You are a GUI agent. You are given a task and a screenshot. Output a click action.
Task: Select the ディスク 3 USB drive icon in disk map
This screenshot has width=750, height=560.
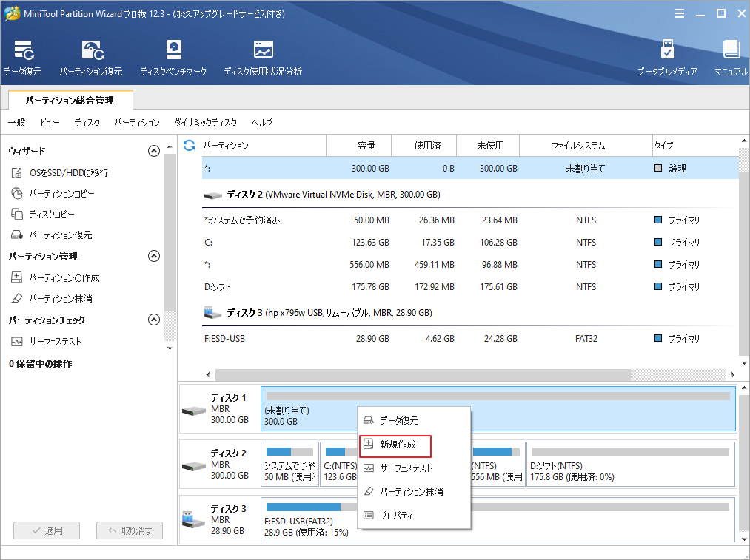pos(194,520)
